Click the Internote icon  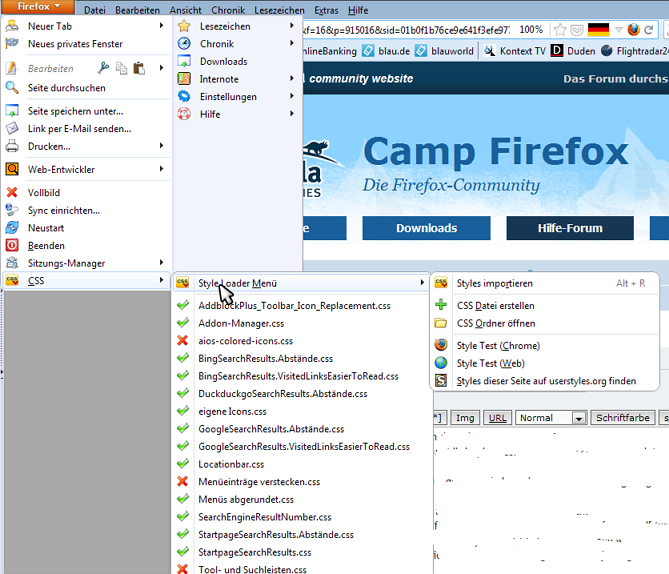click(x=184, y=79)
